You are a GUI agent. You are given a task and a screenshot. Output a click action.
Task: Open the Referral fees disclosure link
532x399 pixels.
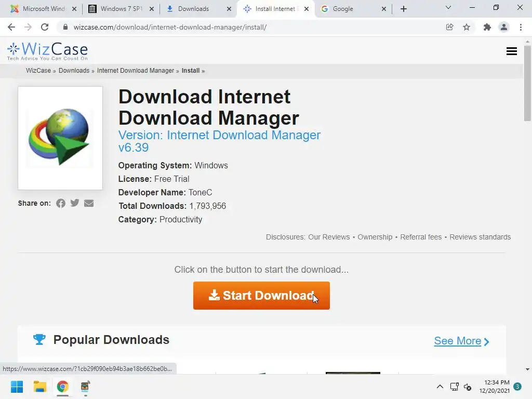coord(421,237)
